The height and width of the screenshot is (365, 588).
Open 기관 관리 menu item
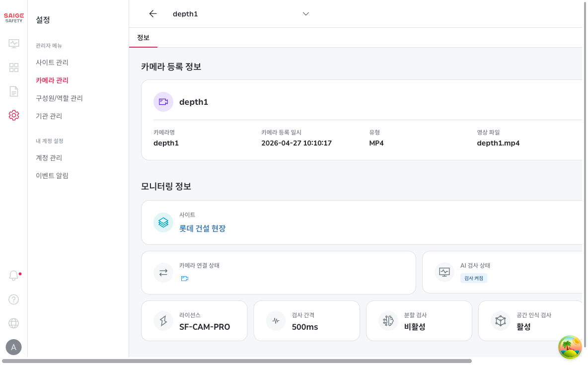(49, 116)
